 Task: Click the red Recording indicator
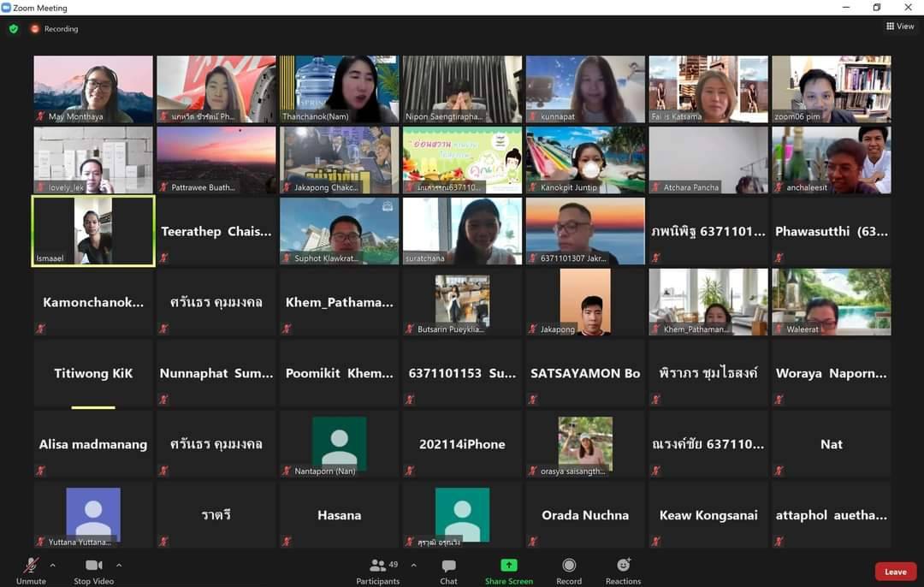pyautogui.click(x=36, y=29)
